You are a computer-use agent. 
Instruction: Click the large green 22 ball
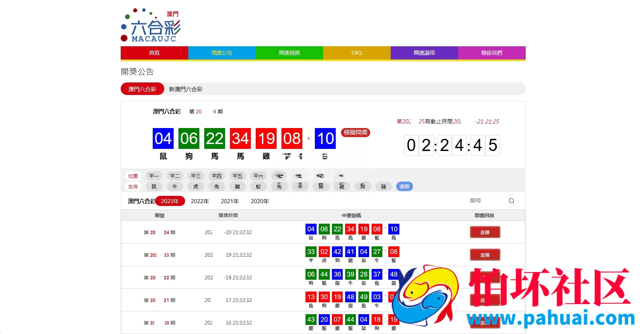pyautogui.click(x=215, y=138)
